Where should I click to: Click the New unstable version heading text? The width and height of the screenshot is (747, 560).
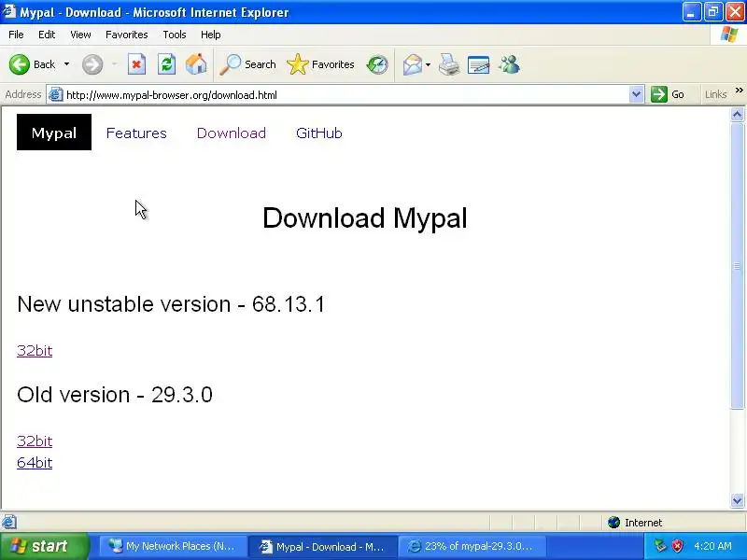point(171,304)
